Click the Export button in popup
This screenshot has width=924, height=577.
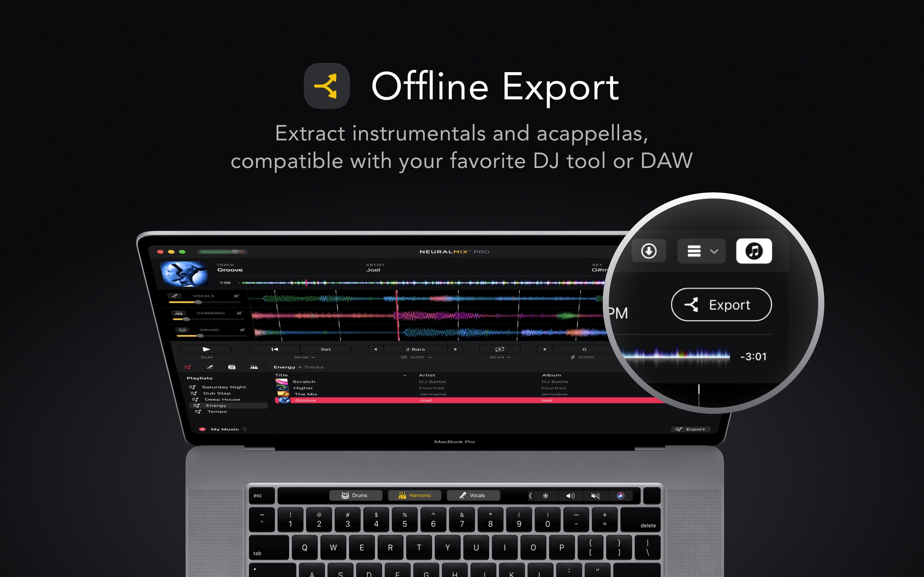[721, 305]
